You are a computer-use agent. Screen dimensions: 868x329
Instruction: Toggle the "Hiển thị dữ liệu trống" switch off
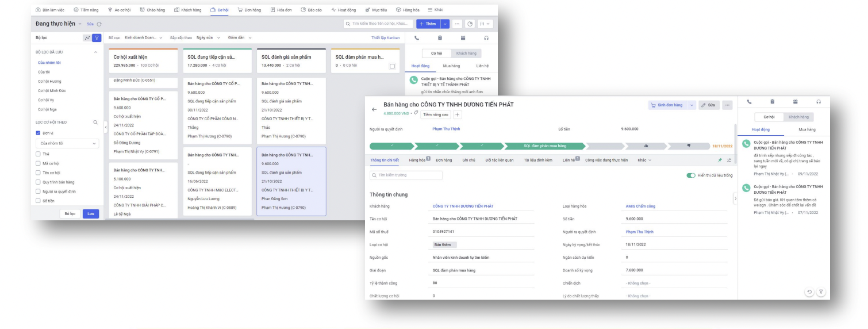690,175
